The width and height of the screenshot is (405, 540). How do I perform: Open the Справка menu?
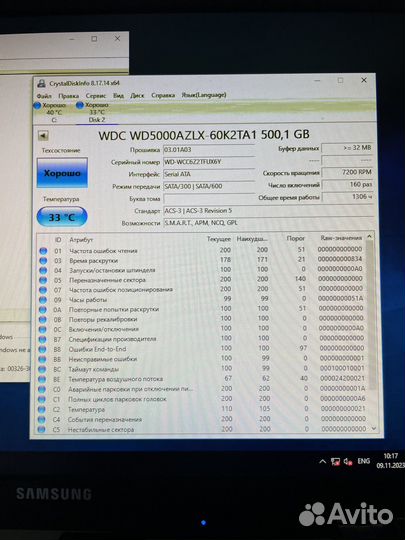click(163, 95)
